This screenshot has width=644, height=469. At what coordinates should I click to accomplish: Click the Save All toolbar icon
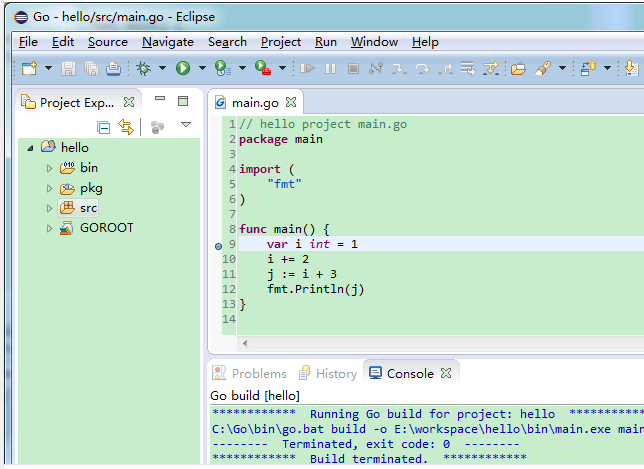(x=91, y=68)
